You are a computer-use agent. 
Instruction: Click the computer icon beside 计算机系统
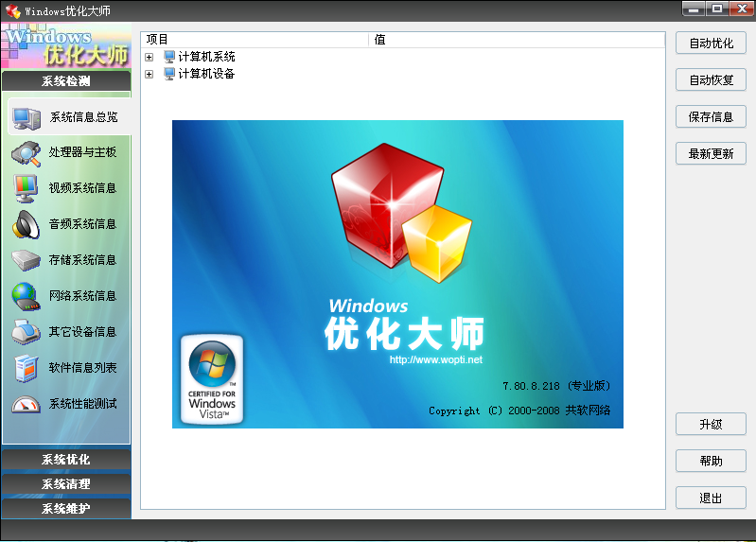[x=169, y=57]
